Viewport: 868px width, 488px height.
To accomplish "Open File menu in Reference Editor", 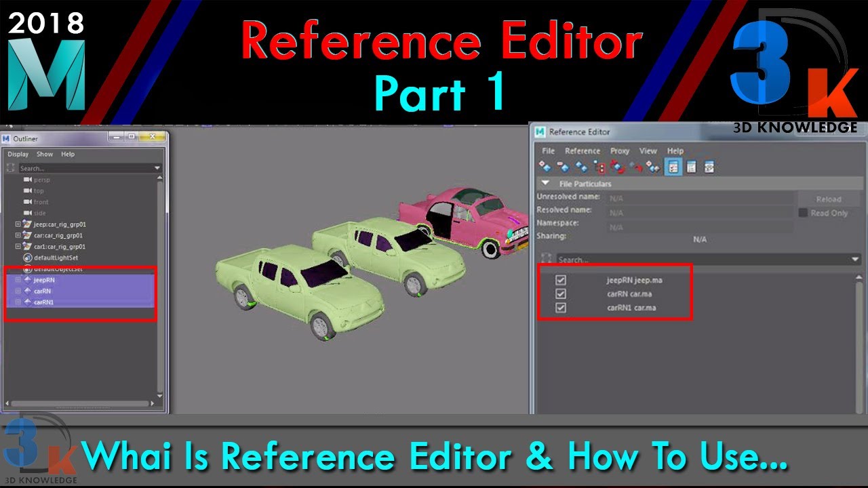I will coord(548,151).
